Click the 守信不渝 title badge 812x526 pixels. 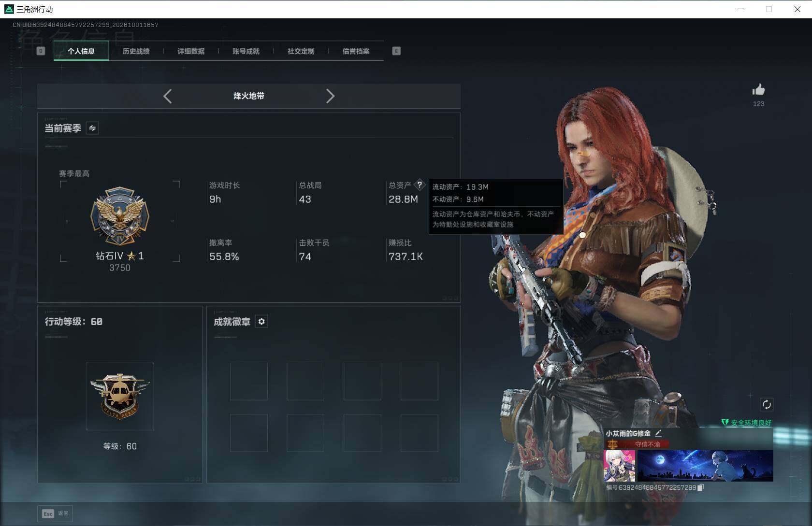coord(638,444)
